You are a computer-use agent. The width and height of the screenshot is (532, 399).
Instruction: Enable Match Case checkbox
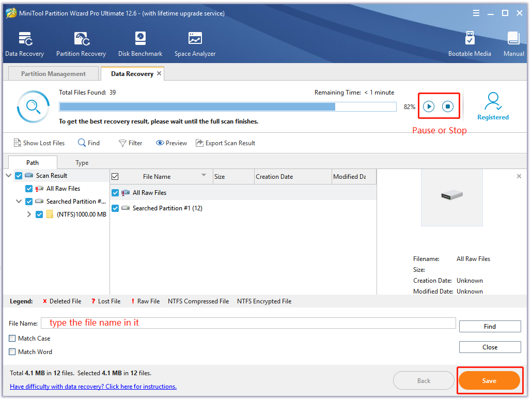[12, 338]
